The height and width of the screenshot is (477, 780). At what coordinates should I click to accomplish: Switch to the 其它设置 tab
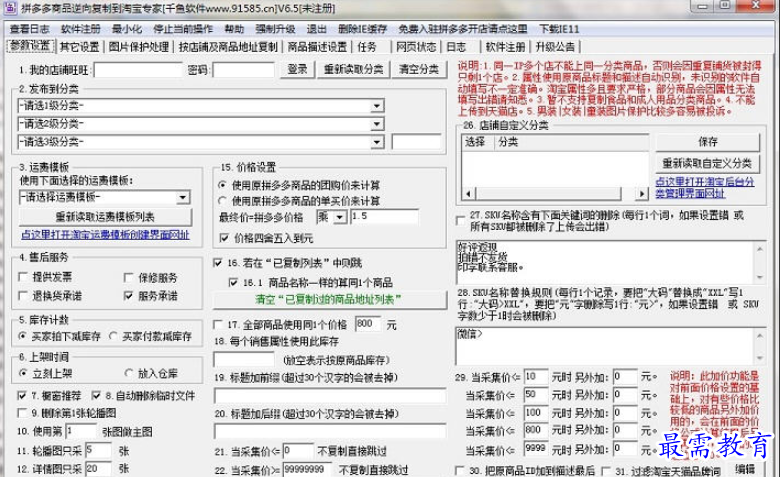coord(80,47)
